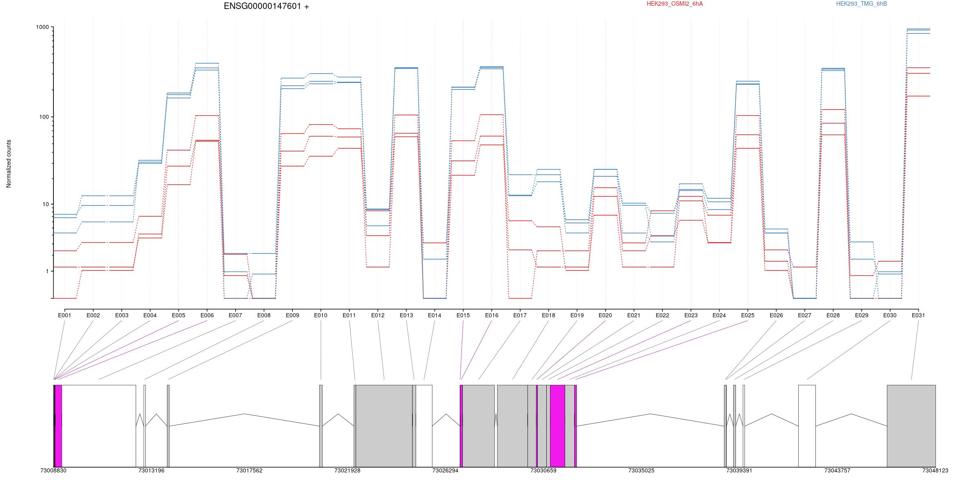Select exon bin label E030

click(x=890, y=315)
